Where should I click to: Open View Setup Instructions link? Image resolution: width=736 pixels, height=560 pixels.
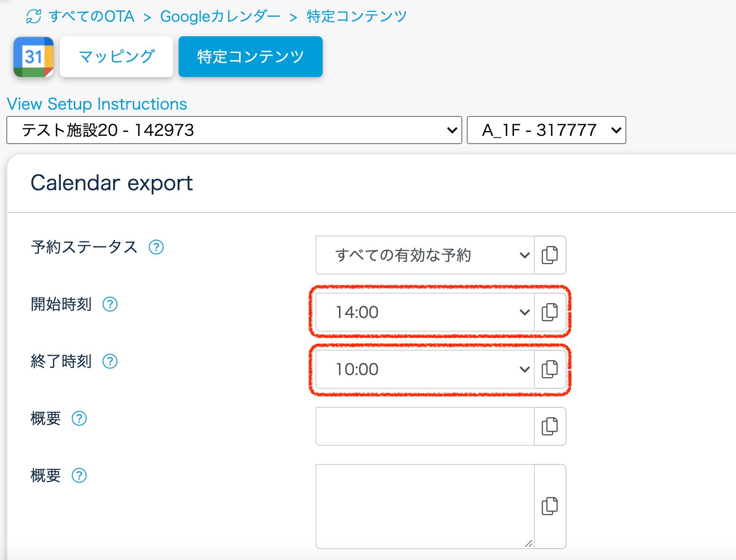[97, 104]
